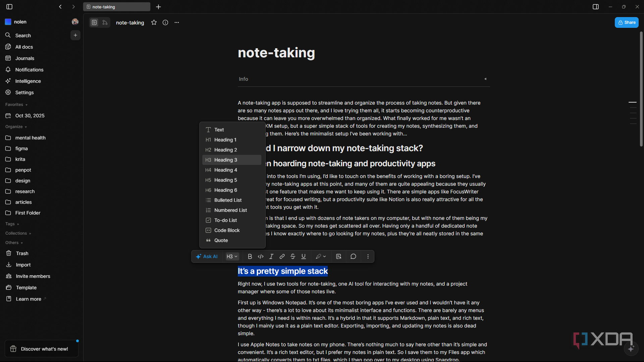Image resolution: width=644 pixels, height=362 pixels.
Task: Apply strikethrough formatting
Action: coord(293,256)
